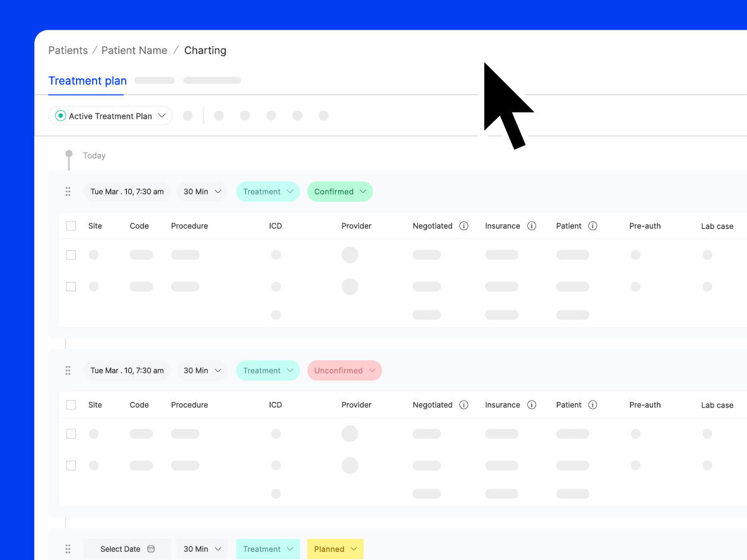Tick the second row checkbox in the Unconfirmed table

point(71,465)
